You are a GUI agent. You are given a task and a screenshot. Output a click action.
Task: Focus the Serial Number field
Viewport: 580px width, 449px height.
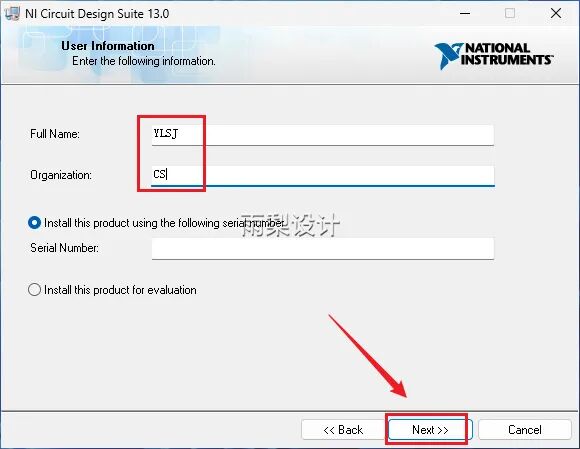tap(323, 249)
